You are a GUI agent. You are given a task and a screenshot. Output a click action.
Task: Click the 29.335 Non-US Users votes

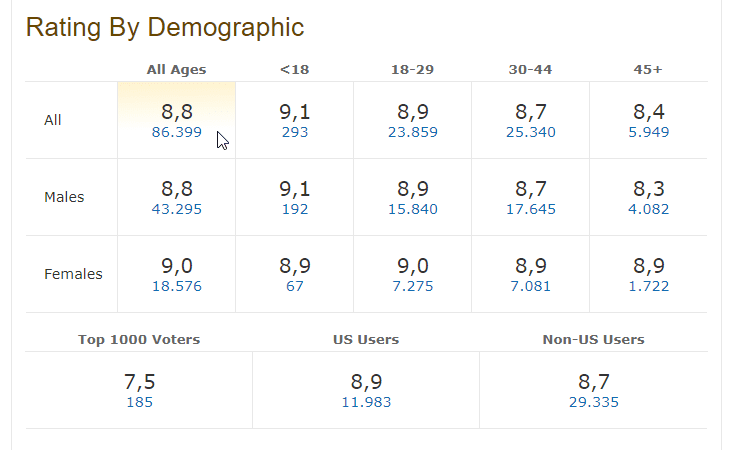[x=593, y=402]
